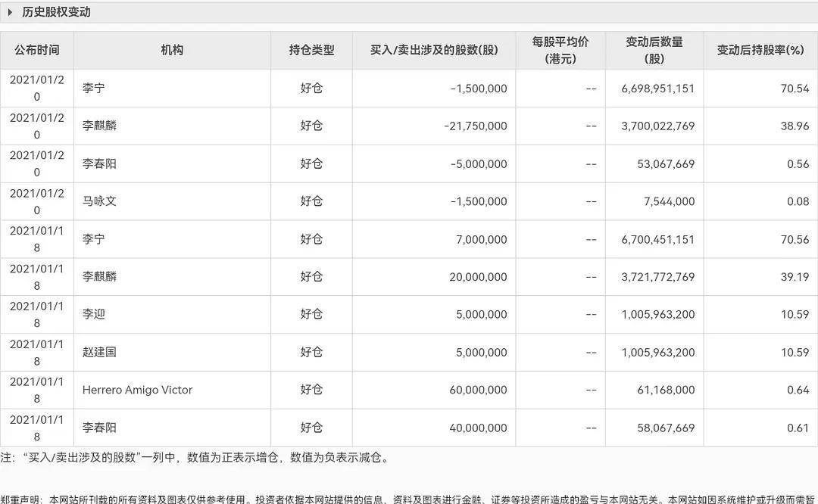Click the 公布时间 column header
The image size is (818, 504).
point(37,49)
